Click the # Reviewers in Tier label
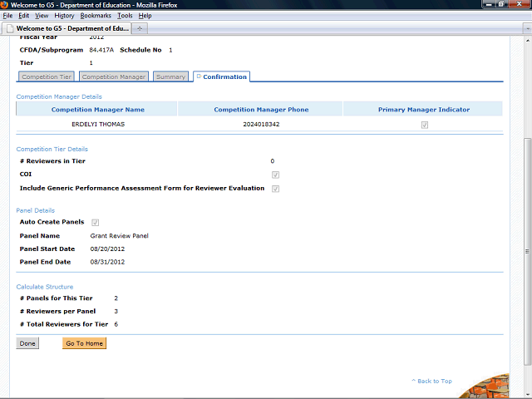 pos(52,161)
